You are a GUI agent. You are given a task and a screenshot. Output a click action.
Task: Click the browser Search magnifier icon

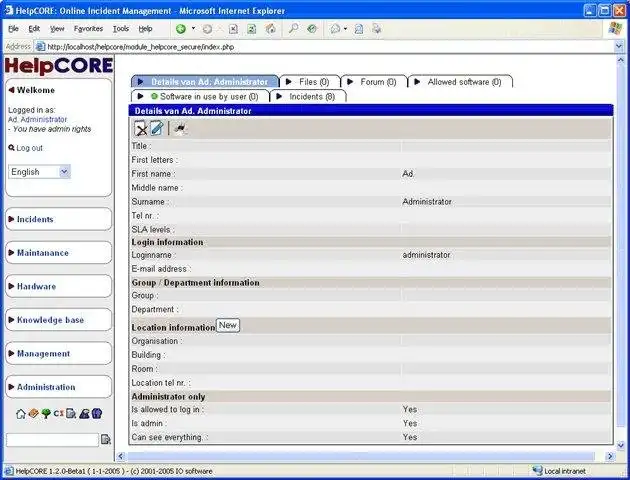[x=293, y=29]
